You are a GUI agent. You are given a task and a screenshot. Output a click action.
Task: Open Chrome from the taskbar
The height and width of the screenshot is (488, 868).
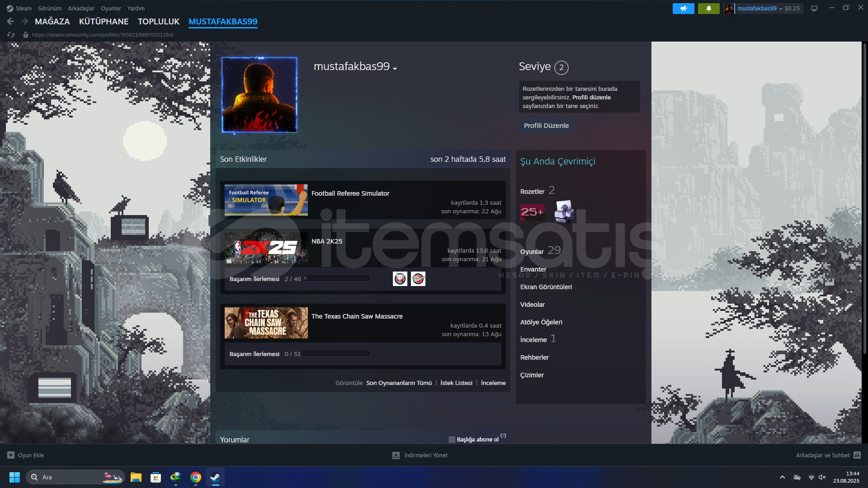pos(196,477)
